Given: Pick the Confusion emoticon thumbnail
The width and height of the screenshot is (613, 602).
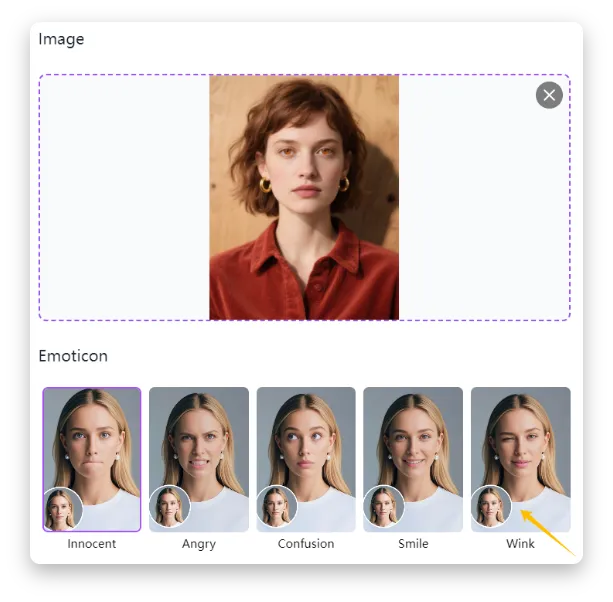Looking at the screenshot, I should tap(306, 459).
